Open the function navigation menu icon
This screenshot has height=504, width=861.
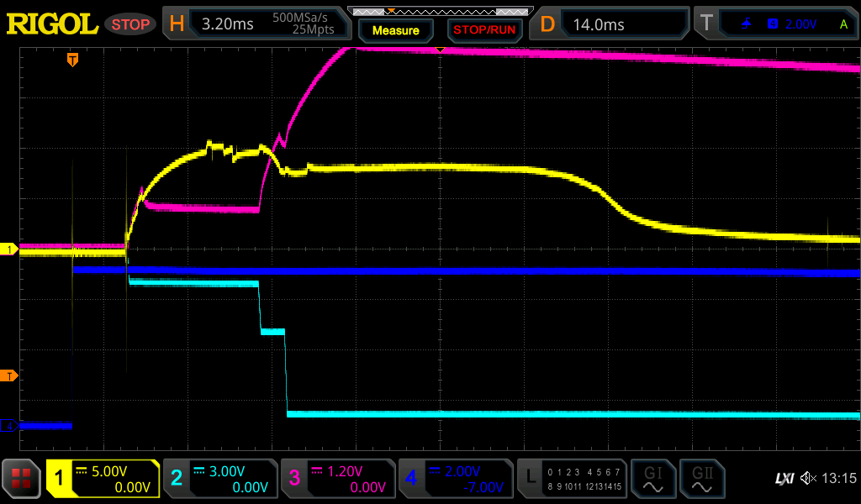(x=21, y=479)
